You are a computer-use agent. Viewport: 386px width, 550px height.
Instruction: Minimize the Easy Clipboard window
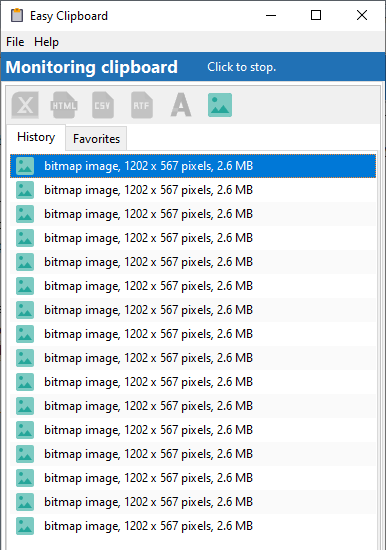271,15
